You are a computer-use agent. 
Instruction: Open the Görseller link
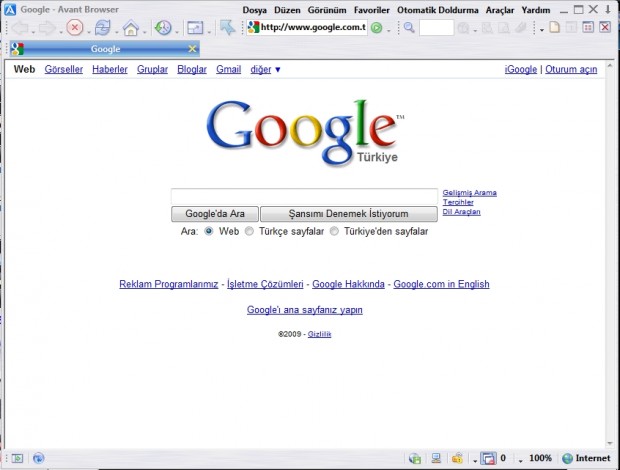click(64, 70)
